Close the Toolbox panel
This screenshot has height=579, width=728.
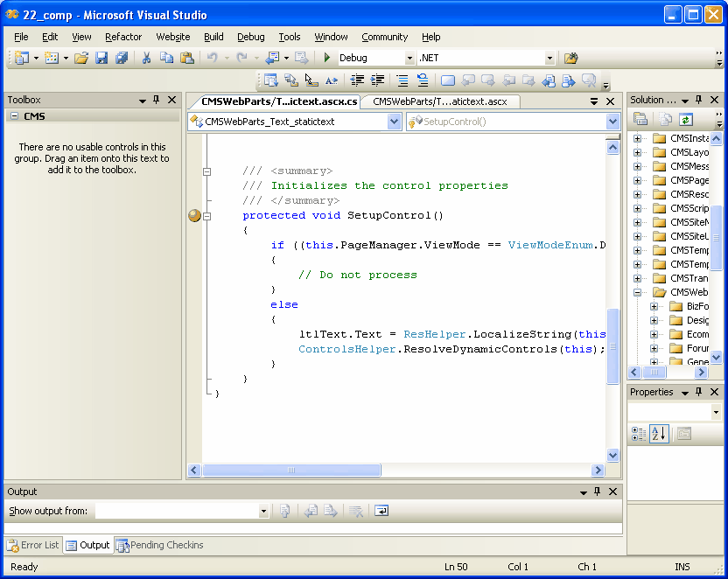171,100
